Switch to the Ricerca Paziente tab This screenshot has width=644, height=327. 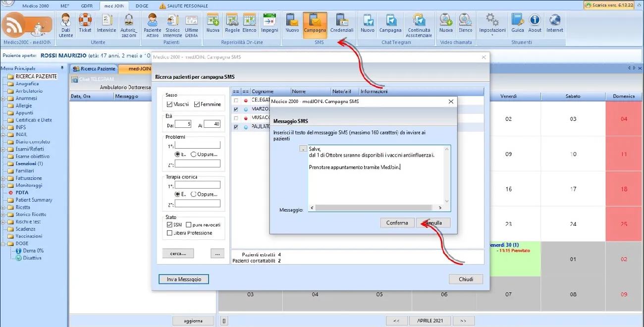(x=94, y=69)
